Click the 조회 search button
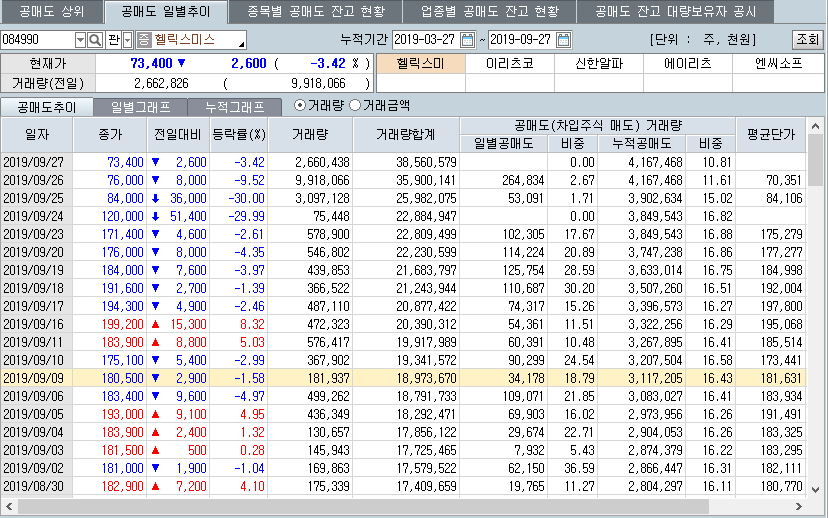Image resolution: width=828 pixels, height=518 pixels. (807, 40)
